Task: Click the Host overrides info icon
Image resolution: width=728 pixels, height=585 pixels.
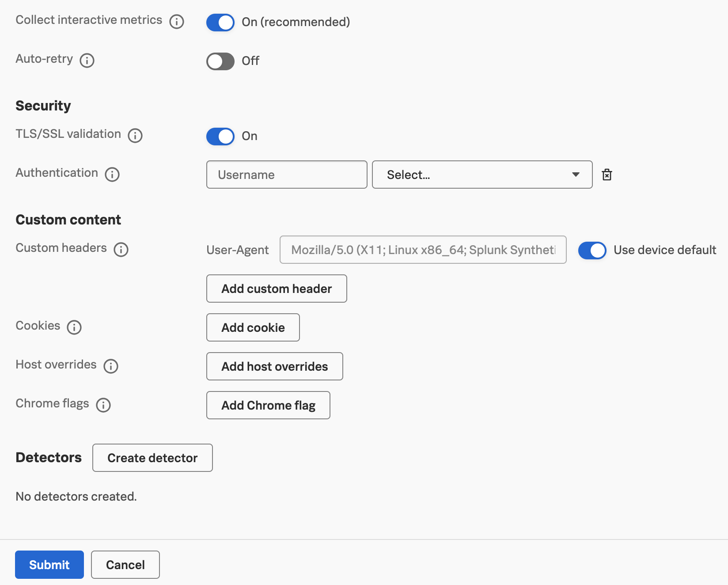Action: [111, 366]
